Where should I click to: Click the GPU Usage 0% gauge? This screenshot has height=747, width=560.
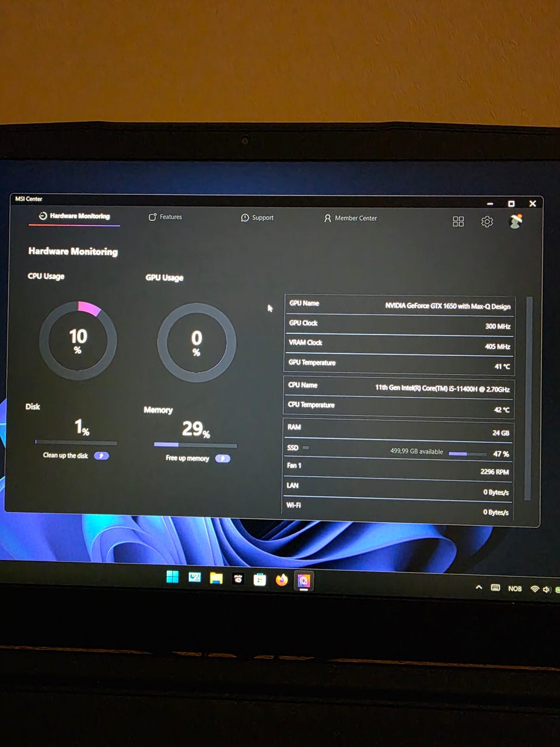[x=197, y=343]
